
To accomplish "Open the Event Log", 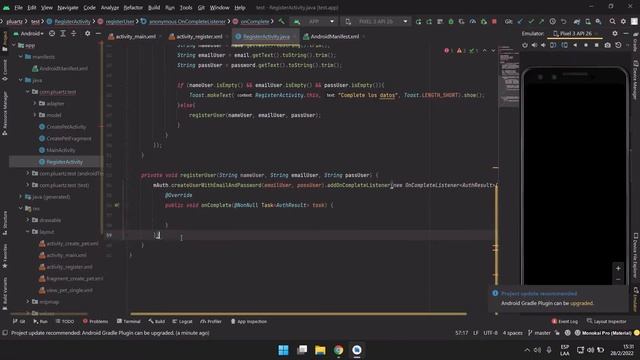I will coord(565,322).
